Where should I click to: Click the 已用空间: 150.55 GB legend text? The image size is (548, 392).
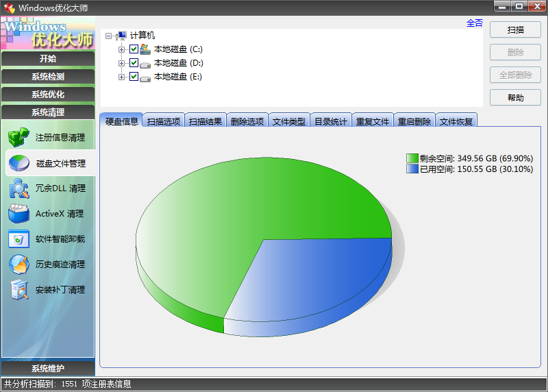pos(476,169)
